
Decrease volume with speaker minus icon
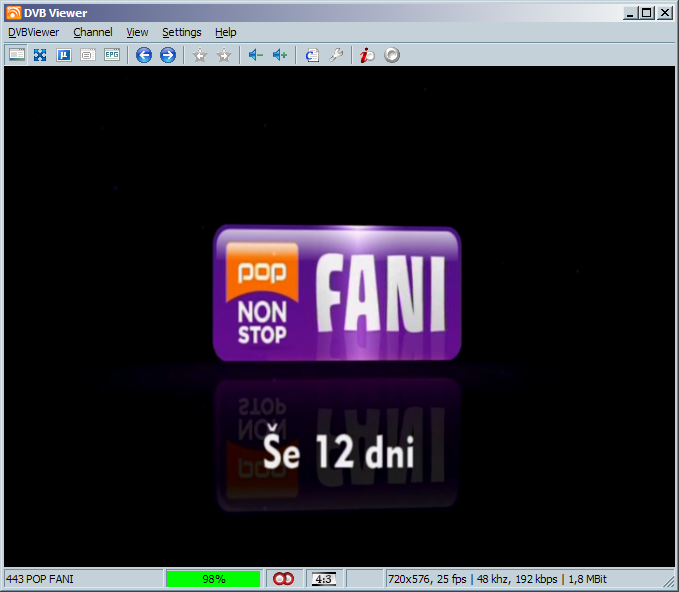tap(255, 55)
